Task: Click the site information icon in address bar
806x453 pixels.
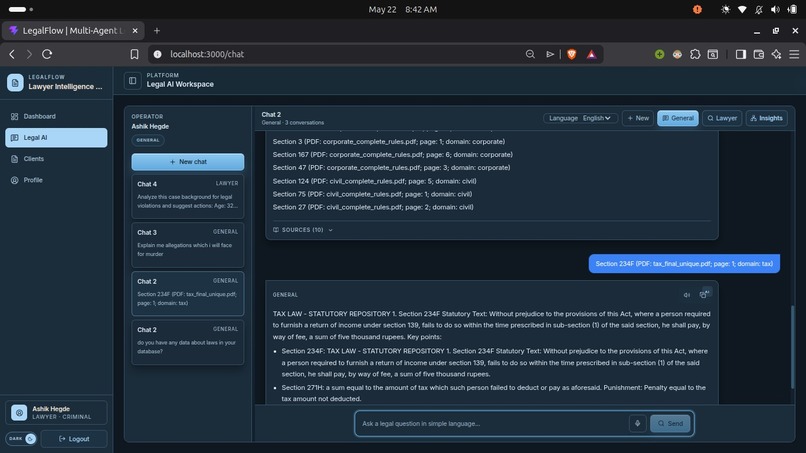Action: click(158, 54)
